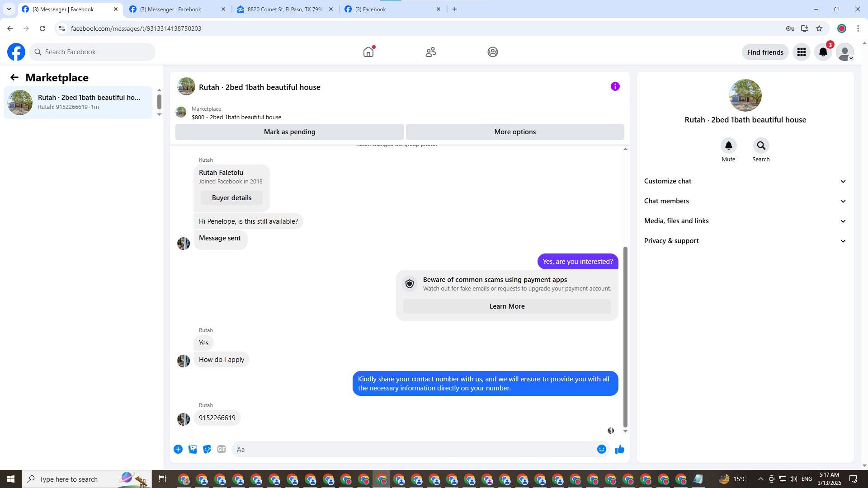Click the 'Yes, are you interested?' message
Image resolution: width=868 pixels, height=488 pixels.
578,262
